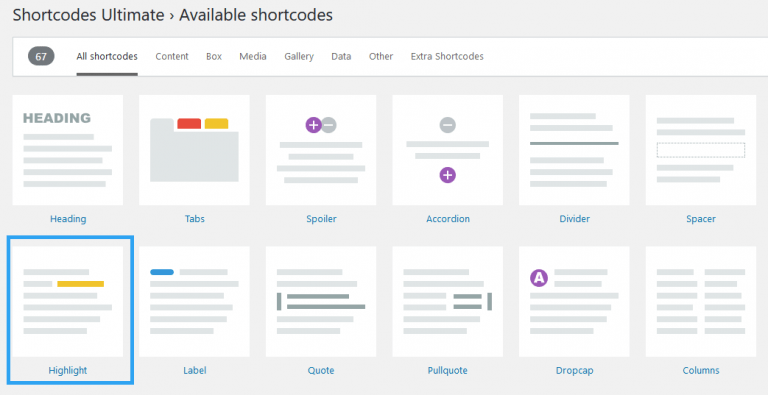Viewport: 768px width, 395px height.
Task: Pick the Accordion shortcode icon
Action: point(448,150)
